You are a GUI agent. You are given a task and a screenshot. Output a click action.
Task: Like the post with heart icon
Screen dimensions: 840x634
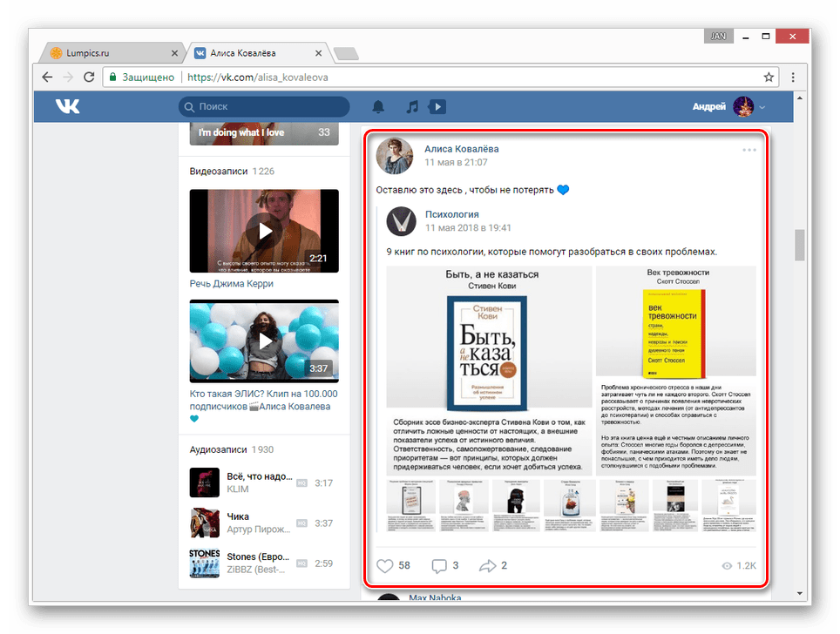click(x=384, y=566)
